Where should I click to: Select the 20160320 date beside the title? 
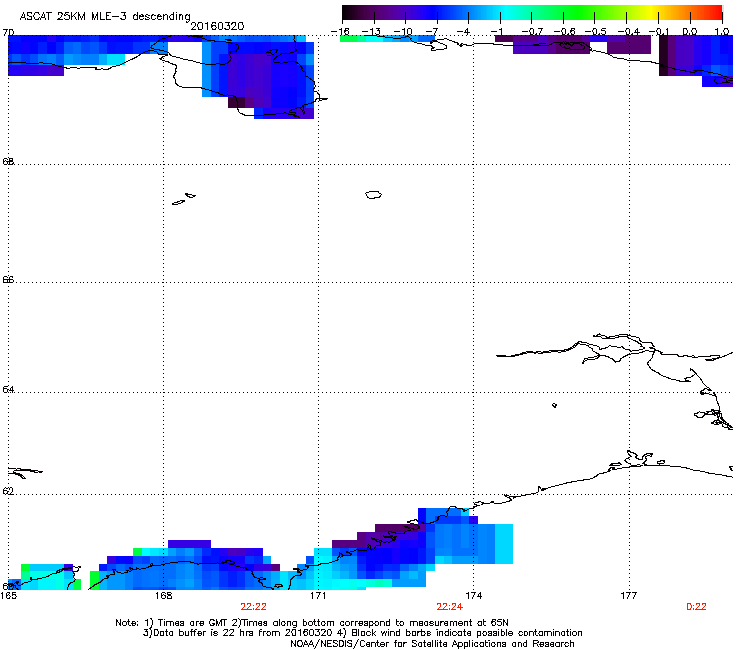click(x=217, y=26)
